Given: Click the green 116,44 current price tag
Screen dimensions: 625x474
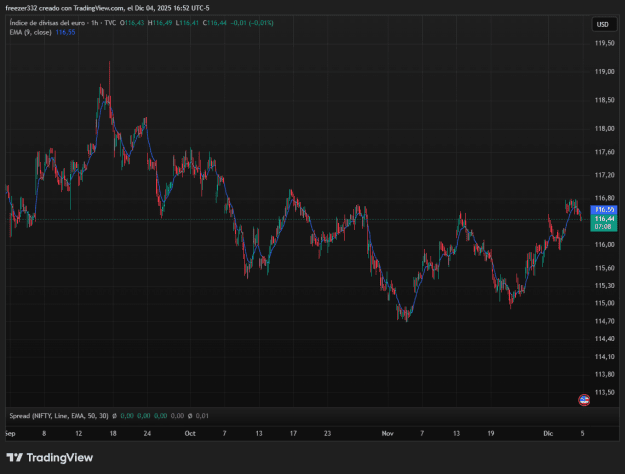Looking at the screenshot, I should pyautogui.click(x=604, y=218).
